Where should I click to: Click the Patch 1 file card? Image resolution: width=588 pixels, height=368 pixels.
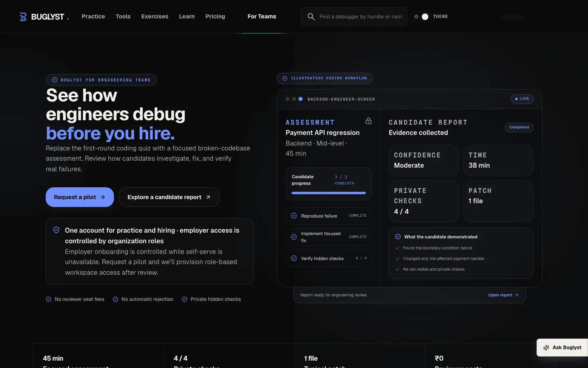point(498,201)
